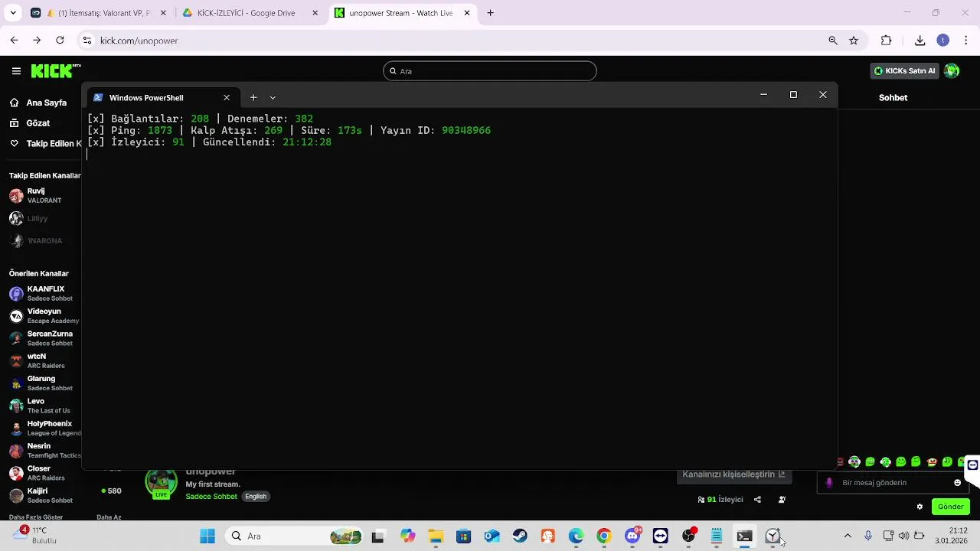Open the Sohbet chat header
The height and width of the screenshot is (551, 980).
click(893, 98)
